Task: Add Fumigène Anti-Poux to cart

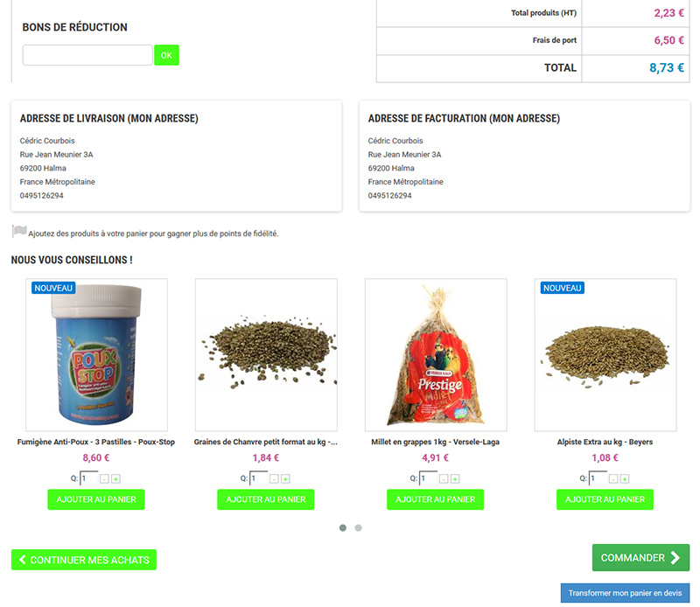Action: 96,499
